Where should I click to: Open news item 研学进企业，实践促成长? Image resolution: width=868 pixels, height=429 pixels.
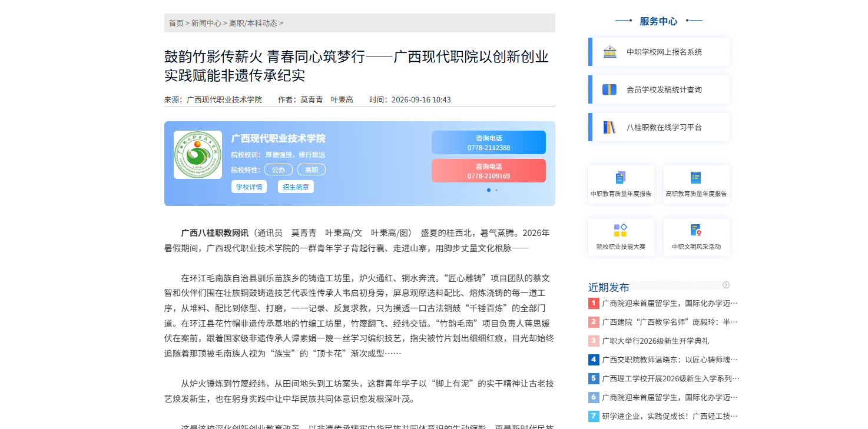point(670,416)
